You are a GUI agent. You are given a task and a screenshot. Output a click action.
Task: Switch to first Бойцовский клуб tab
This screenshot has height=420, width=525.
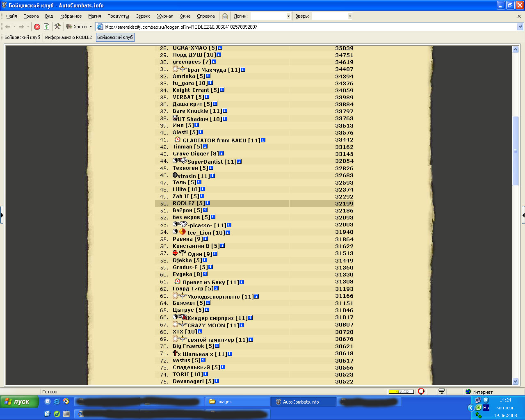click(x=22, y=37)
